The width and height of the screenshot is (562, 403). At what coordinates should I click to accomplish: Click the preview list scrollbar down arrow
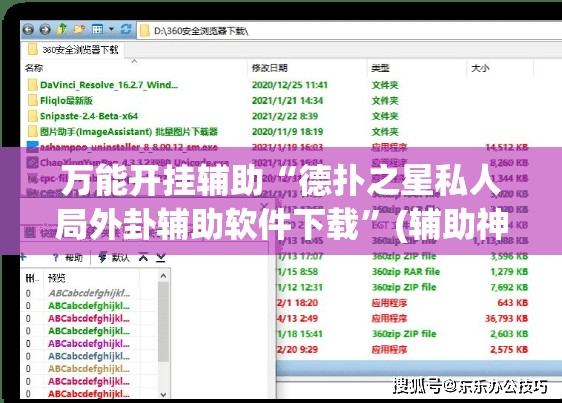point(163,394)
